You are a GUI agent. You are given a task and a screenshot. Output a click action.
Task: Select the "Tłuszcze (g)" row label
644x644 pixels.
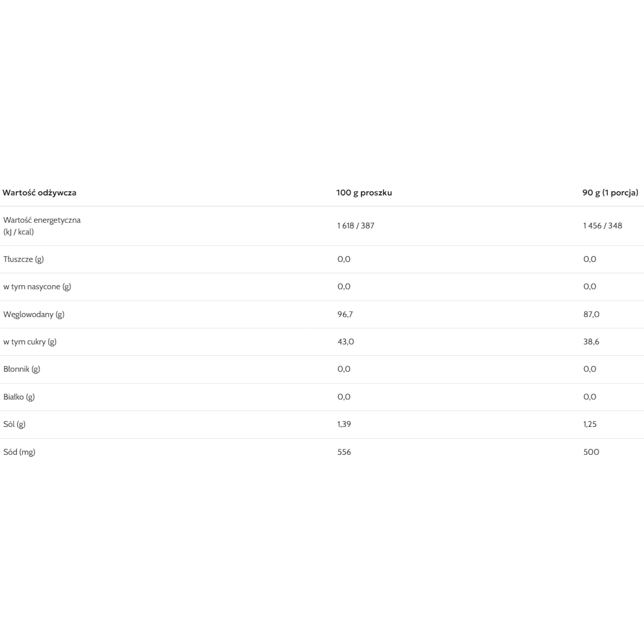pos(24,259)
